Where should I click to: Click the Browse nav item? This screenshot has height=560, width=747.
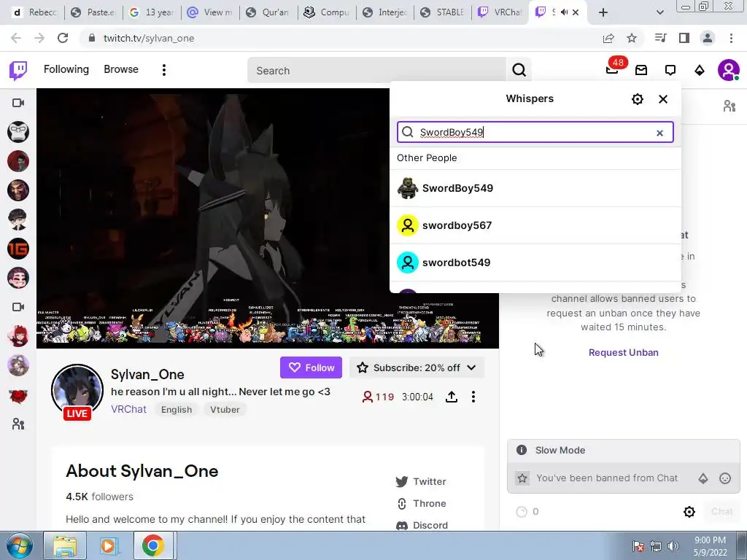click(x=121, y=69)
